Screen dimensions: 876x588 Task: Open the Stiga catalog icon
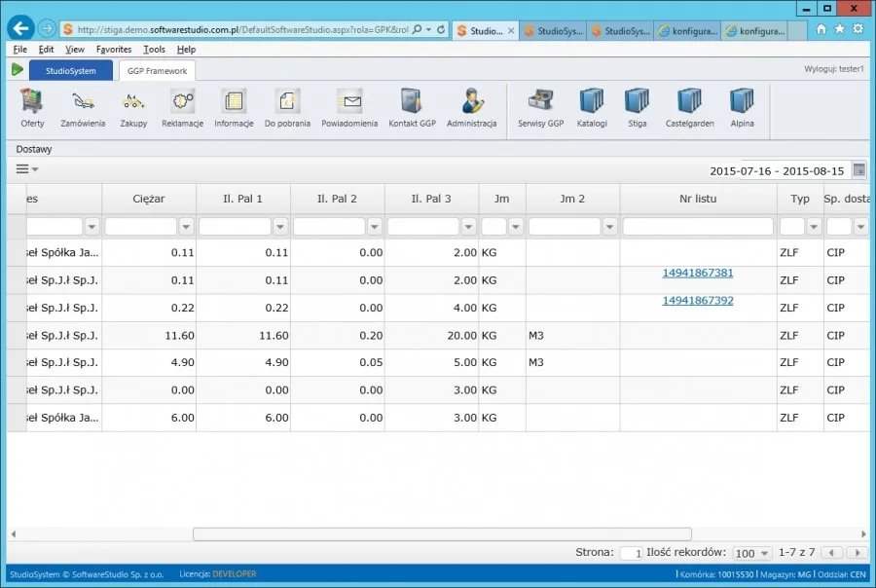tap(637, 101)
